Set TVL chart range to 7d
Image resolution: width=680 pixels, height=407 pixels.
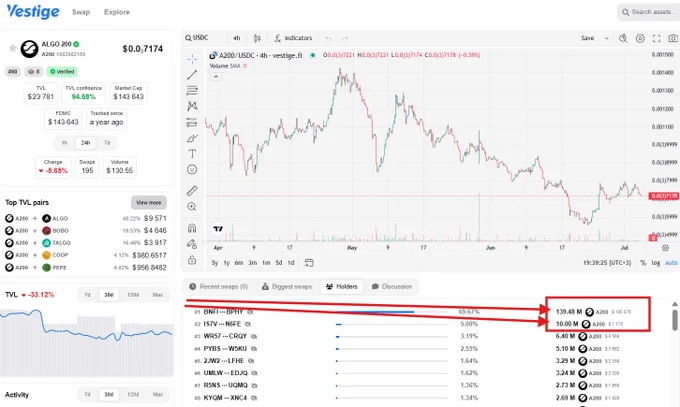click(87, 295)
